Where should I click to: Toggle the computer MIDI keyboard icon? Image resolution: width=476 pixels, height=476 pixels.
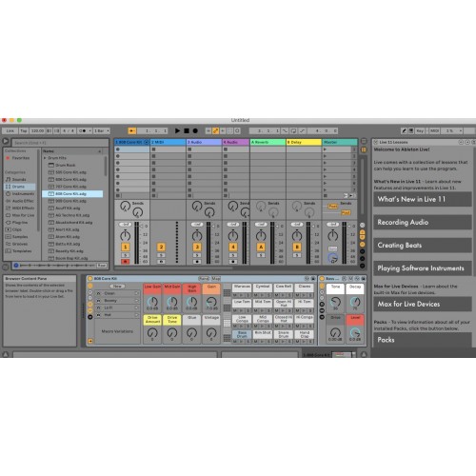411,130
